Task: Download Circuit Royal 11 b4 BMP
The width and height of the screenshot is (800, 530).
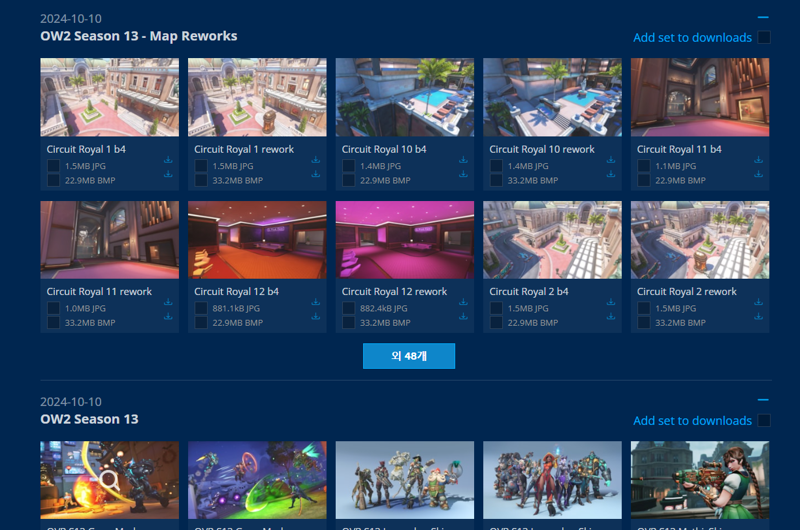Action: tap(759, 174)
